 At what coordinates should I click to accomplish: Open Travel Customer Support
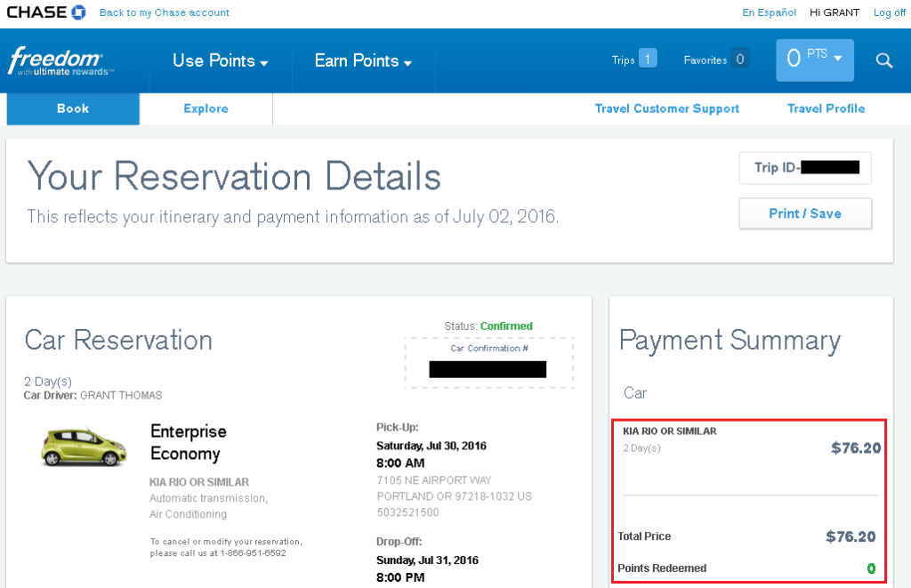(666, 109)
